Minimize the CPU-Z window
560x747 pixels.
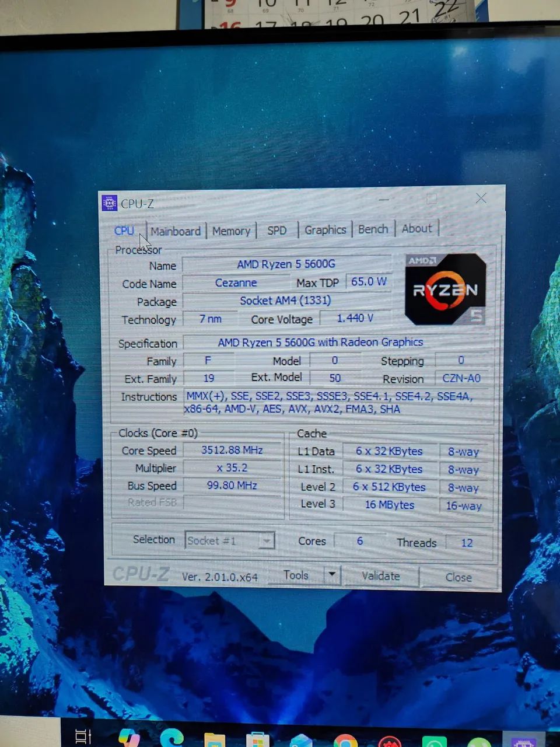(384, 199)
